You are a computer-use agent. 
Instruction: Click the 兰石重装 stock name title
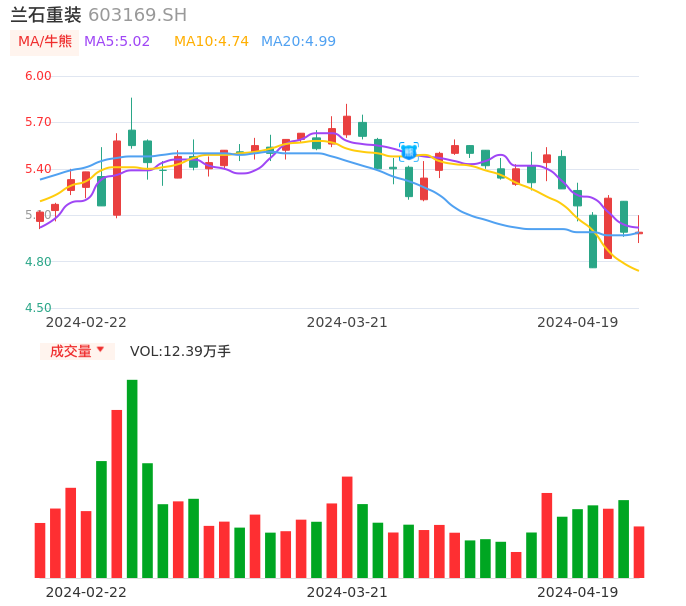[x=46, y=15]
